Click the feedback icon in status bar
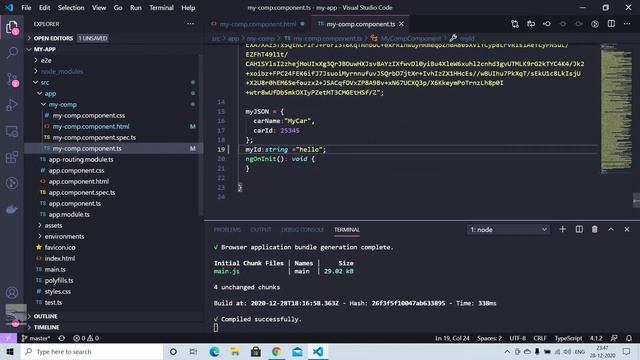640x360 pixels. click(x=614, y=338)
